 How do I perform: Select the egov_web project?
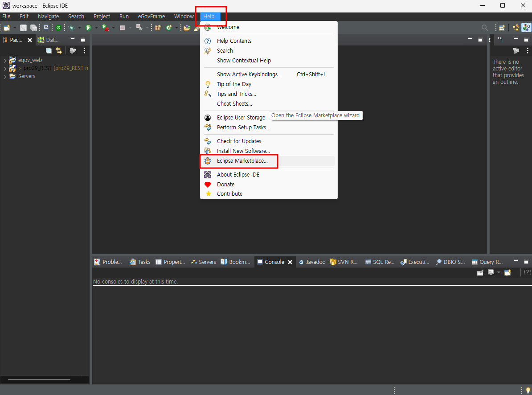tap(30, 60)
